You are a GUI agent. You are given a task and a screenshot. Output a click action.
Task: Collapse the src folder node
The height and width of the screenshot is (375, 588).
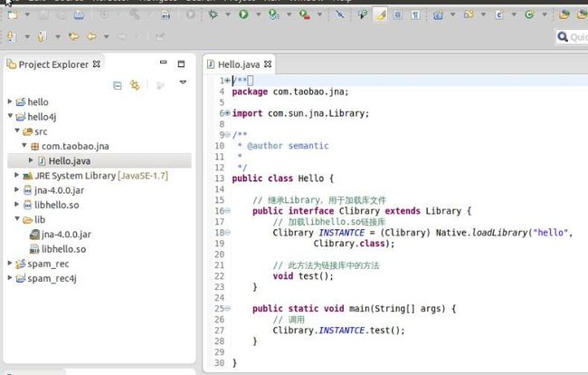(x=17, y=130)
